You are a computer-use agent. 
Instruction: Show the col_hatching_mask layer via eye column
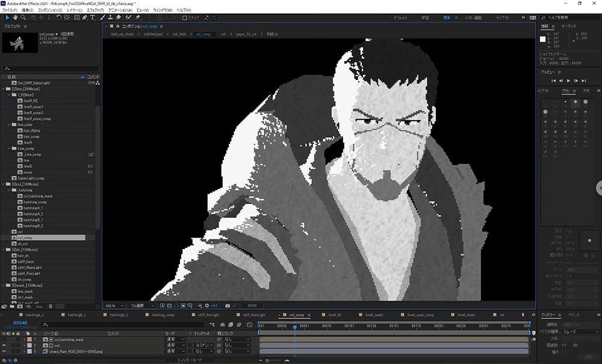pos(4,339)
